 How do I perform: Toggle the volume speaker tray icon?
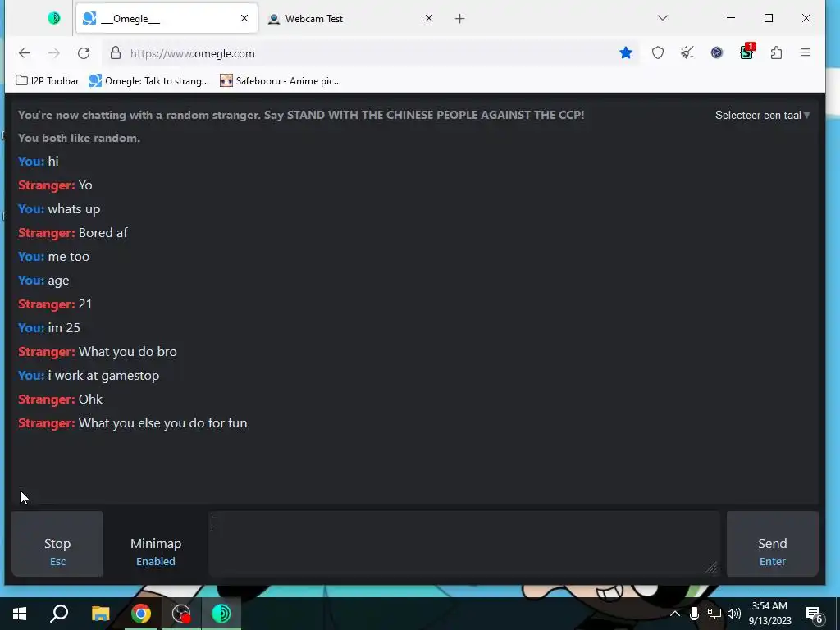point(734,614)
